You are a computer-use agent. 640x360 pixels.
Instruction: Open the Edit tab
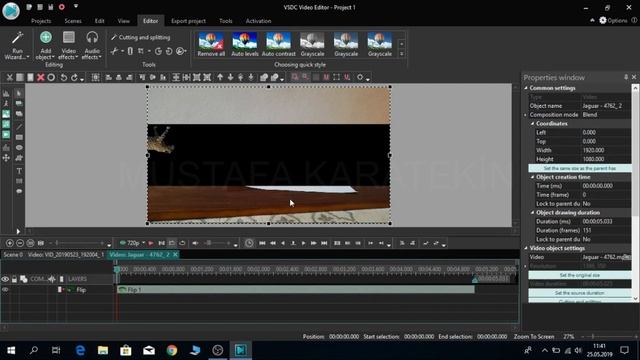100,21
